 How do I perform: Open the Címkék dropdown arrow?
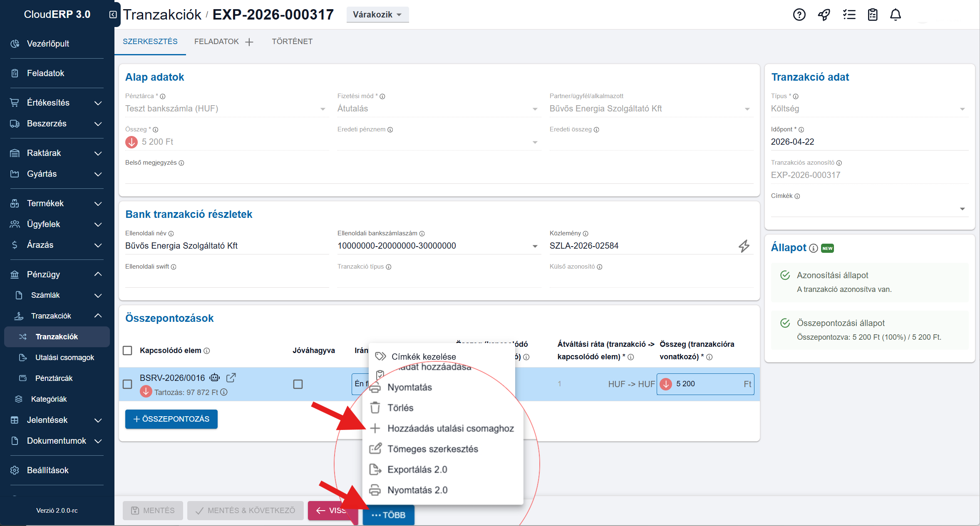962,209
